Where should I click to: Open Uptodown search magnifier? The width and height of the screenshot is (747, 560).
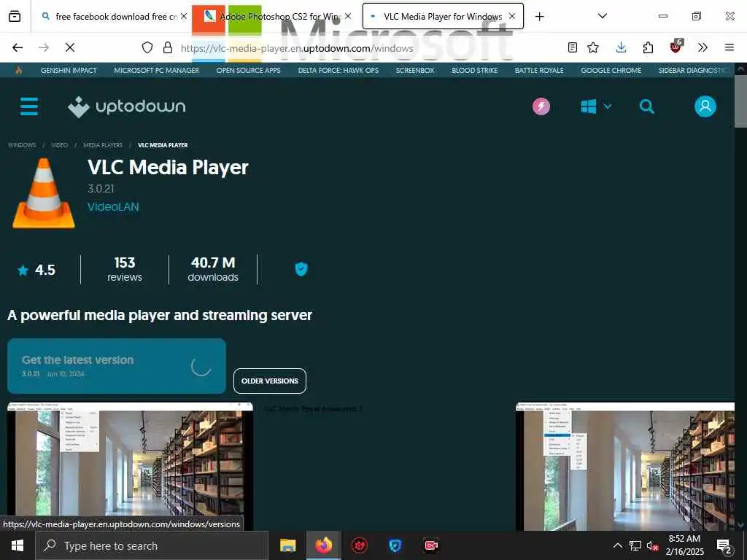click(646, 106)
